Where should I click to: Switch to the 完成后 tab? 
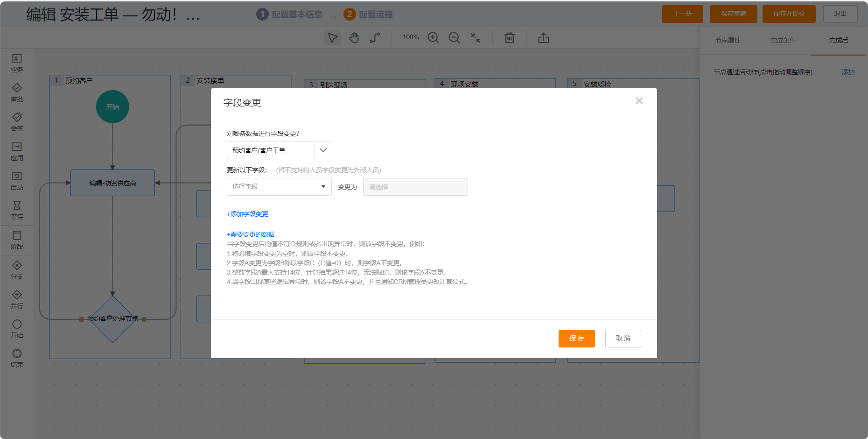[839, 41]
